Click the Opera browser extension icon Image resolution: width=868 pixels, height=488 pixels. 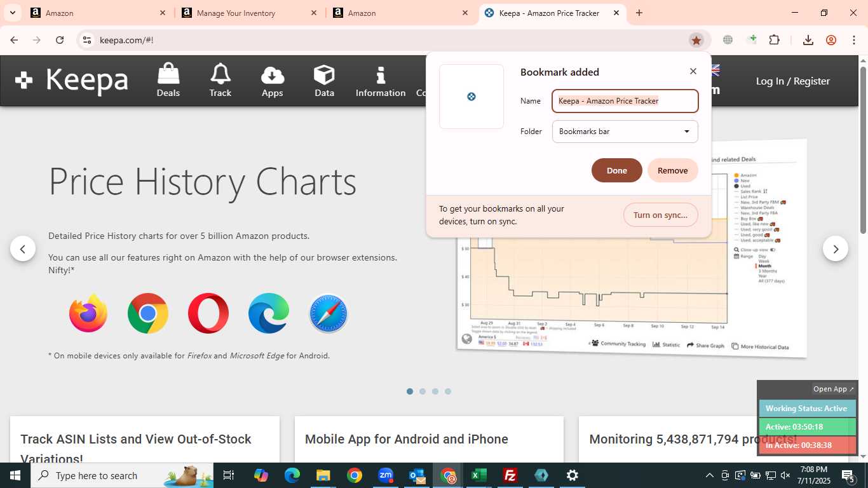coord(208,313)
